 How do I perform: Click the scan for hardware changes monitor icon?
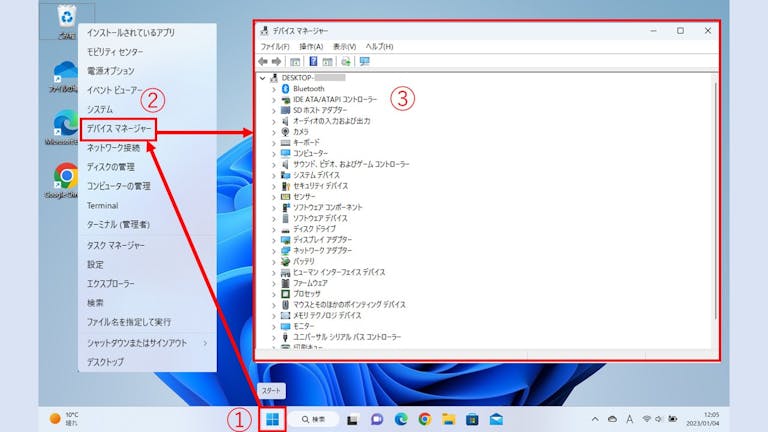pyautogui.click(x=364, y=61)
